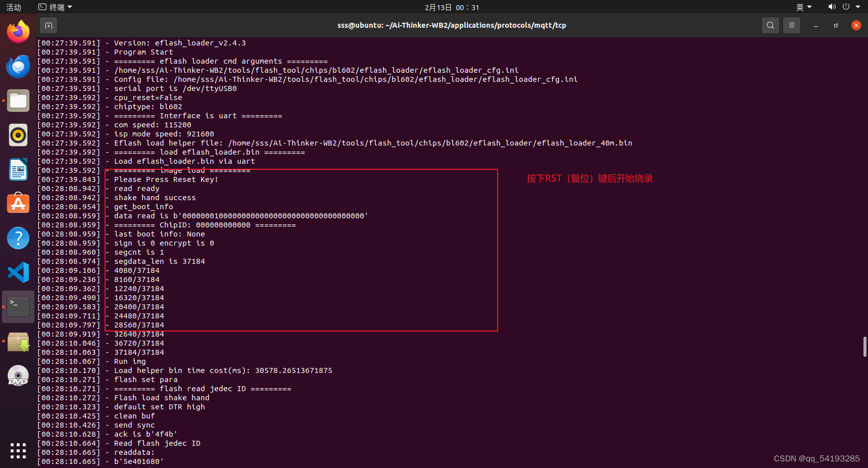Viewport: 868px width, 468px height.
Task: Open a new terminal tab
Action: click(49, 25)
